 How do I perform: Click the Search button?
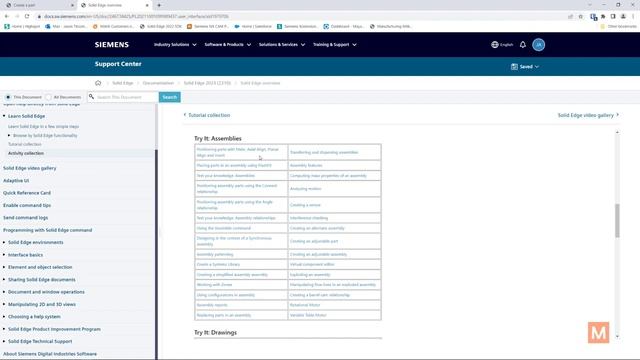coord(169,97)
